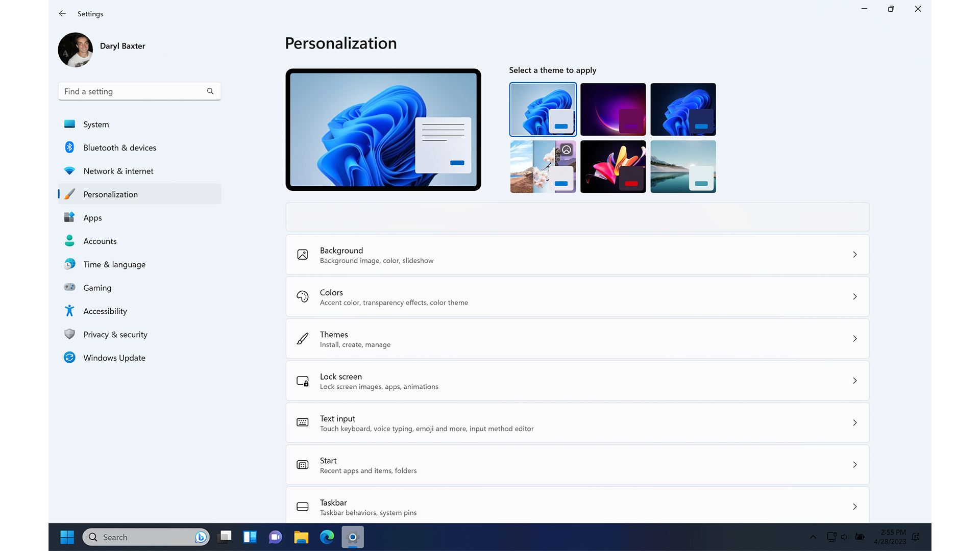Select the teal landscape theme
The width and height of the screenshot is (980, 551).
[682, 166]
